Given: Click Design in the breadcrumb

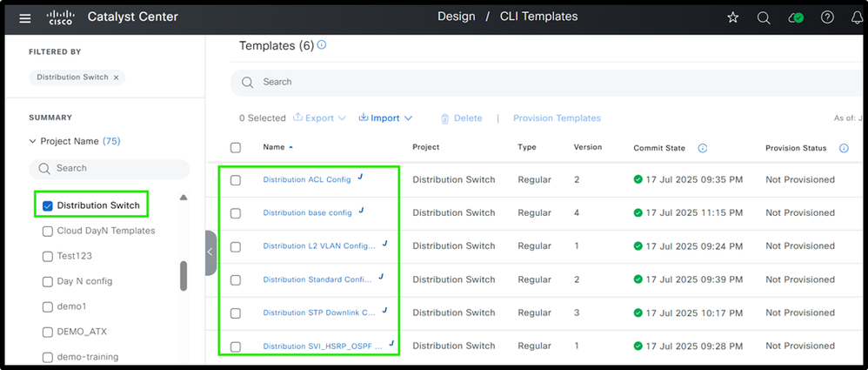Looking at the screenshot, I should (456, 17).
